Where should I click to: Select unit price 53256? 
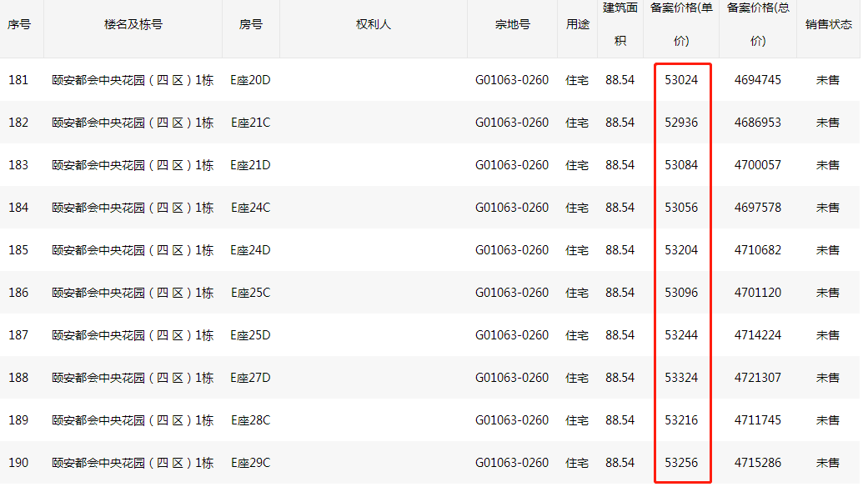pos(681,463)
